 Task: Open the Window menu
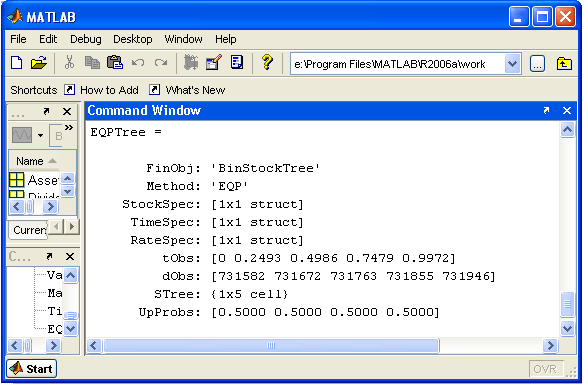[184, 39]
